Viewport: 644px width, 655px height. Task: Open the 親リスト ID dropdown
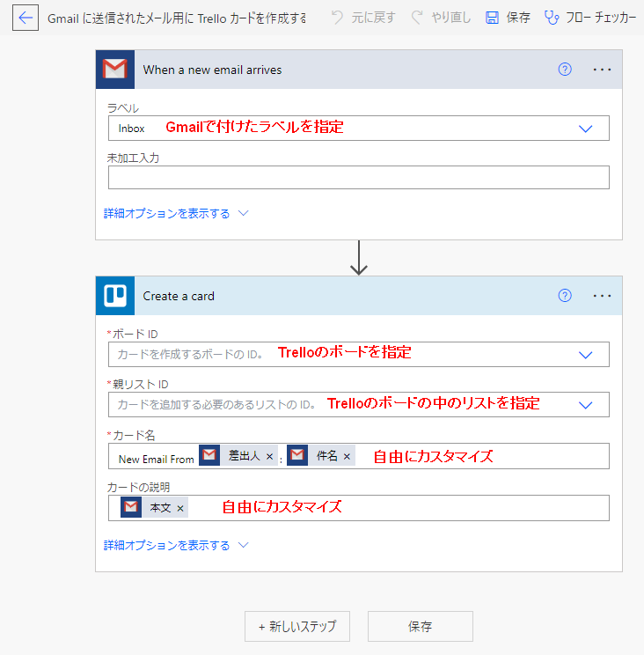586,405
